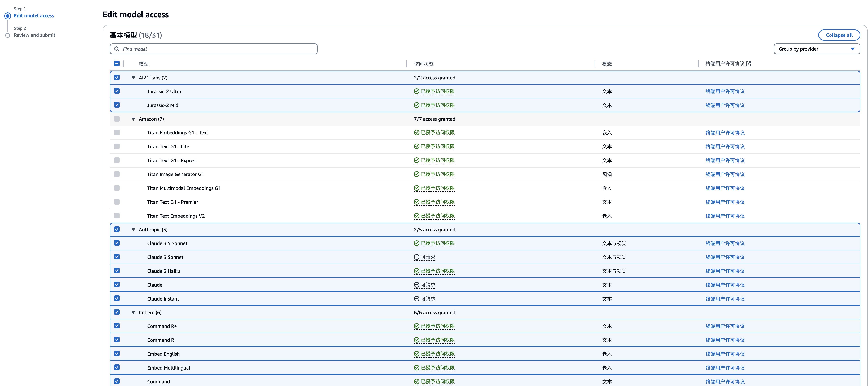This screenshot has width=868, height=386.
Task: Uncheck the Jurassic-2 Ultra checkbox
Action: coord(117,91)
